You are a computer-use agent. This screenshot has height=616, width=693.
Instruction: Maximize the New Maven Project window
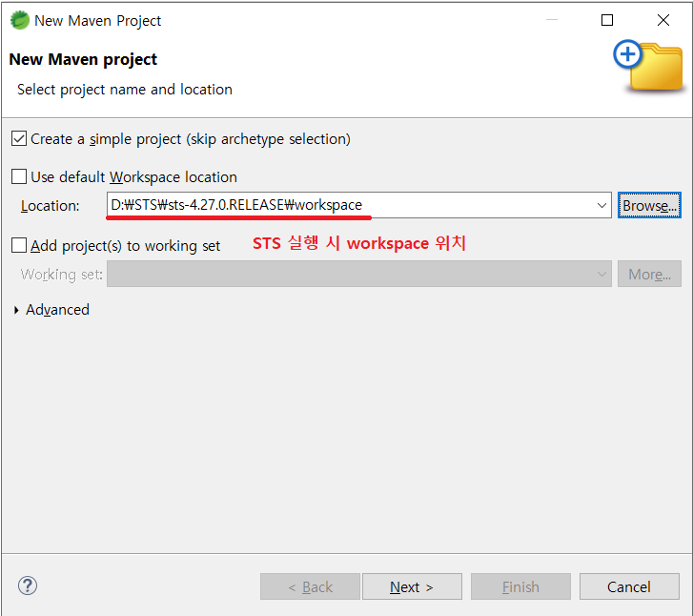point(607,20)
